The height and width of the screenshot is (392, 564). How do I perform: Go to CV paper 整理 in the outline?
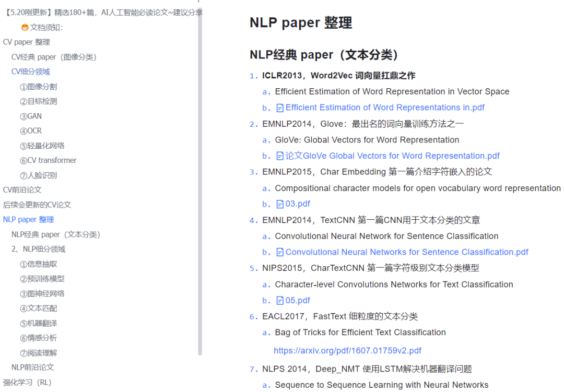(x=26, y=42)
